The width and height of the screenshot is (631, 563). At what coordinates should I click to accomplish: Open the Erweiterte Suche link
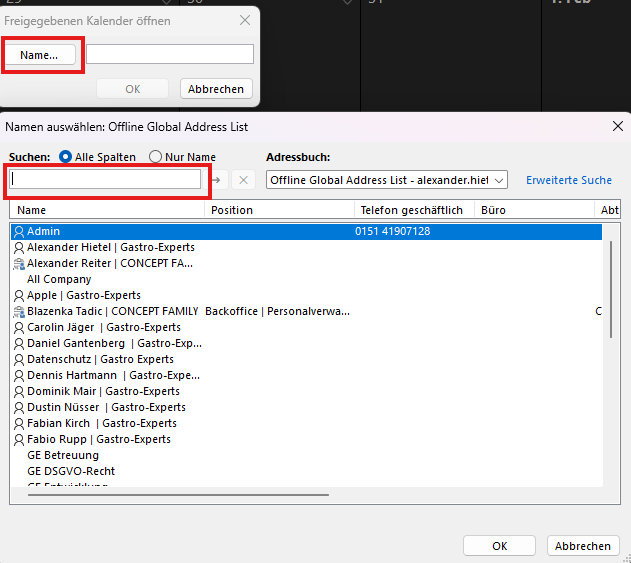click(568, 180)
